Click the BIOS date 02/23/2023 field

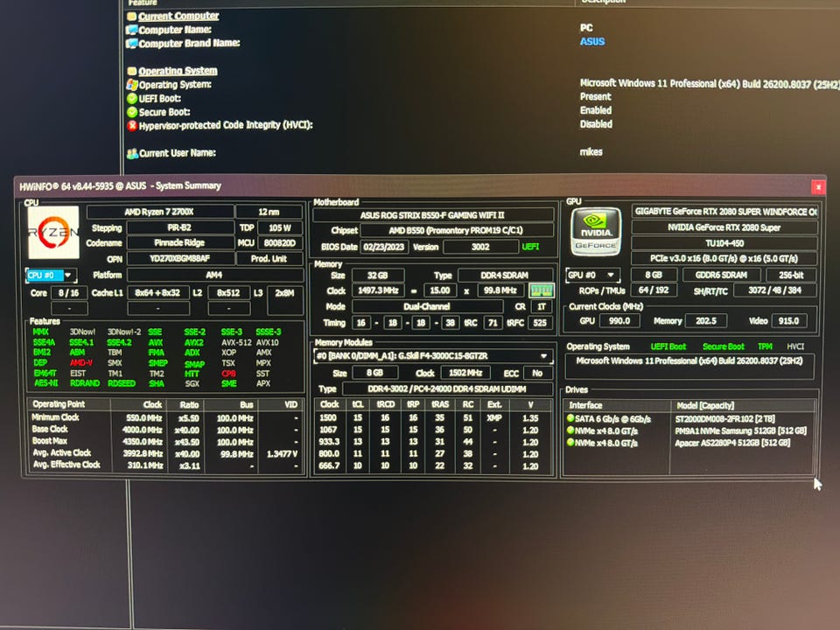[x=385, y=247]
